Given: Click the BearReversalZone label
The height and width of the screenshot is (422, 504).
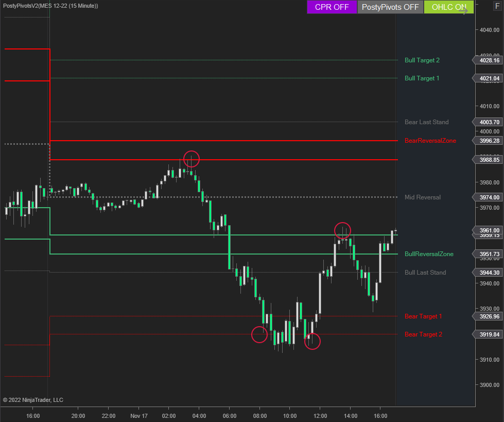Looking at the screenshot, I should click(x=430, y=141).
